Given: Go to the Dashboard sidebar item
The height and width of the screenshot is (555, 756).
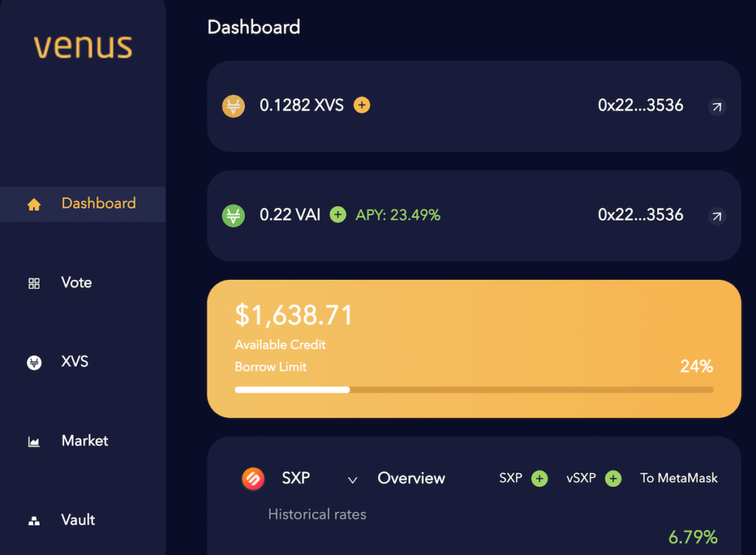Looking at the screenshot, I should (83, 204).
